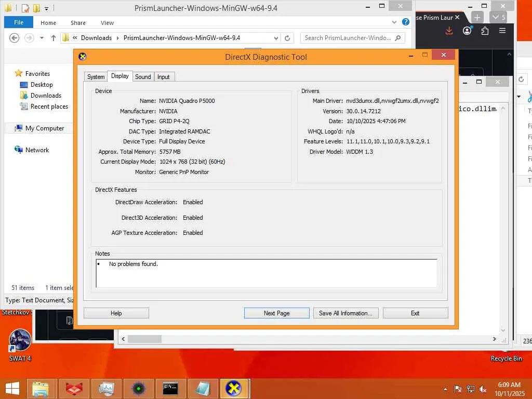The height and width of the screenshot is (399, 532).
Task: Expand the Explorer ribbon chevron
Action: pos(394,22)
